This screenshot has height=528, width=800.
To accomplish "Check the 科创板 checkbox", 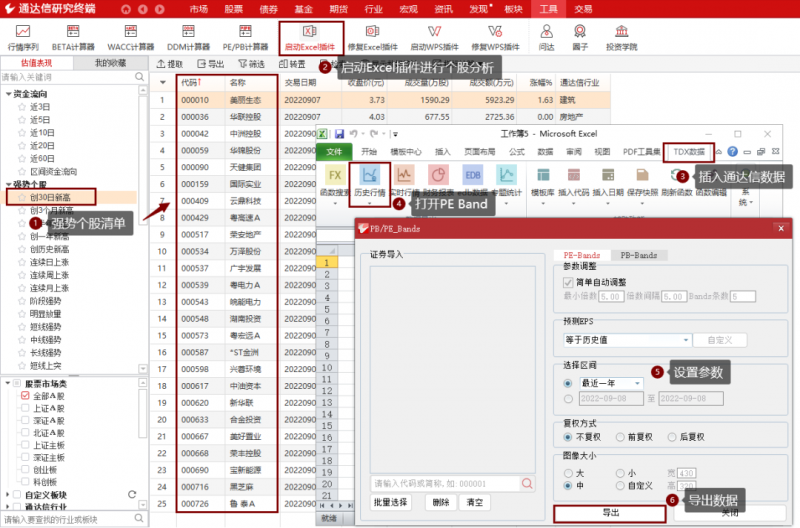I will point(25,482).
